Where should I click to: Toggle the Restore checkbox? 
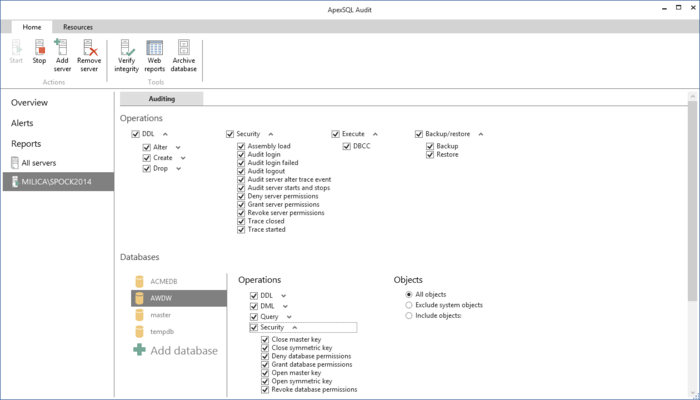click(x=430, y=154)
